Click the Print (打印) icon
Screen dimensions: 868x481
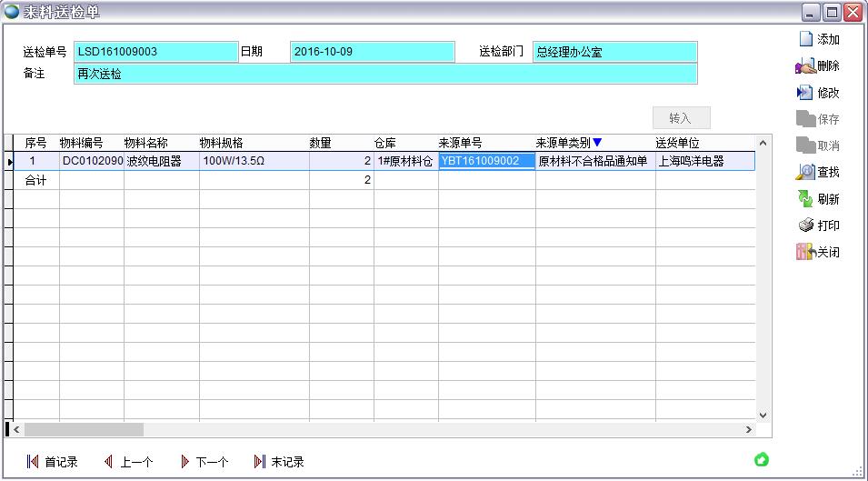805,225
